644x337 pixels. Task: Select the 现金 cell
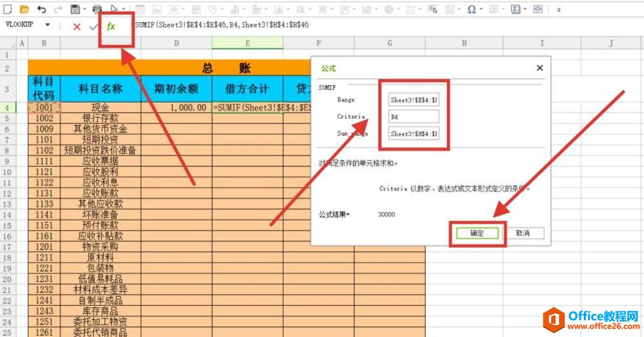click(x=100, y=108)
